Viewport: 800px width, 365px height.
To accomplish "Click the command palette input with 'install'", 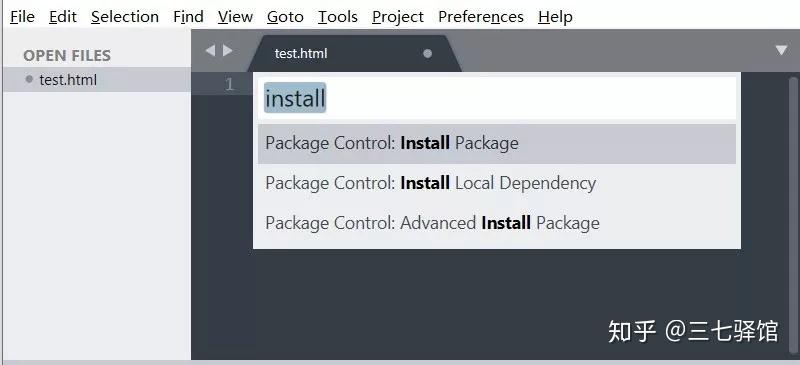I will click(x=496, y=98).
